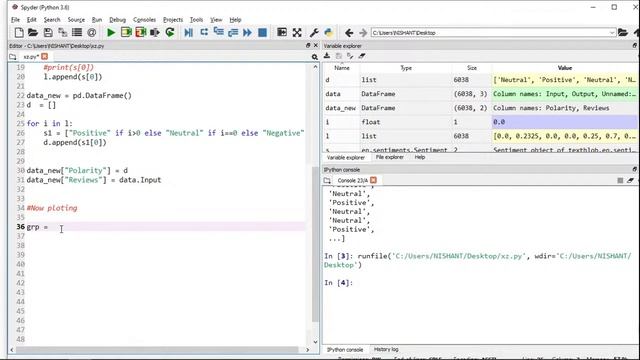The image size is (640, 360).
Task: Open the Projects menu
Action: 173,20
